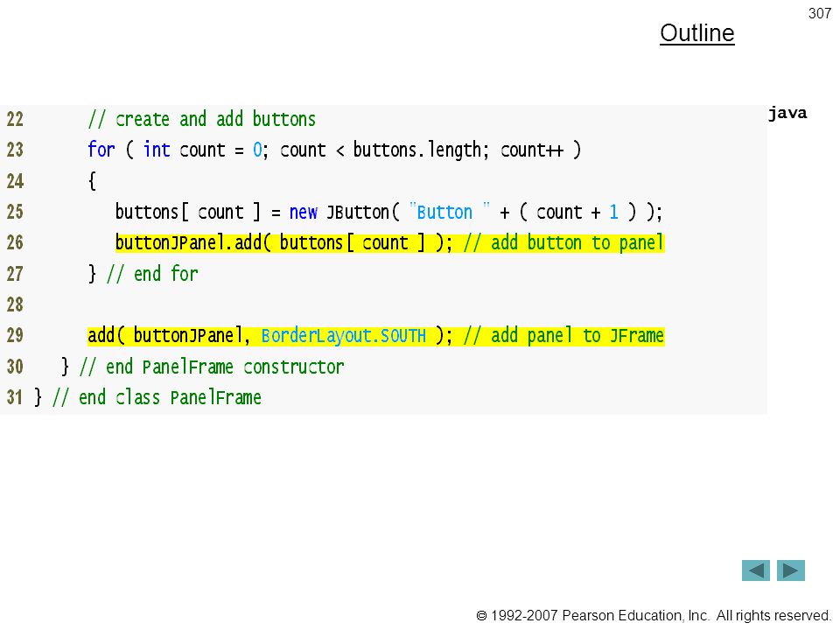The height and width of the screenshot is (630, 840).
Task: Click 'BorderLayout.SOUTH' constant
Action: 344,336
